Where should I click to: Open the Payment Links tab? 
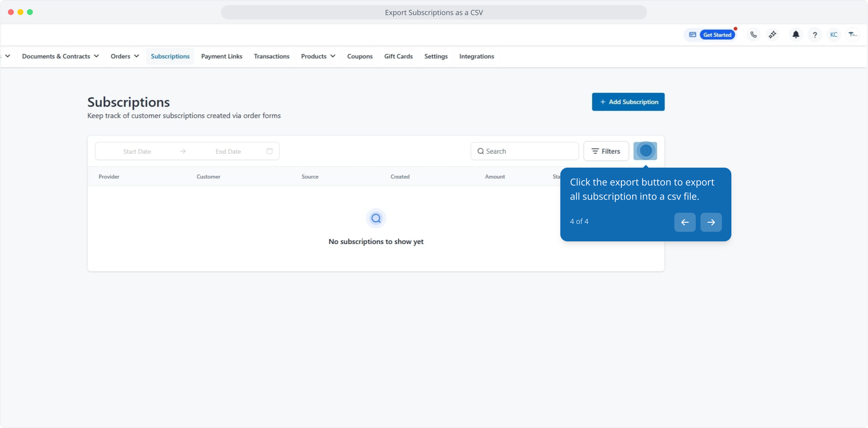pos(222,56)
